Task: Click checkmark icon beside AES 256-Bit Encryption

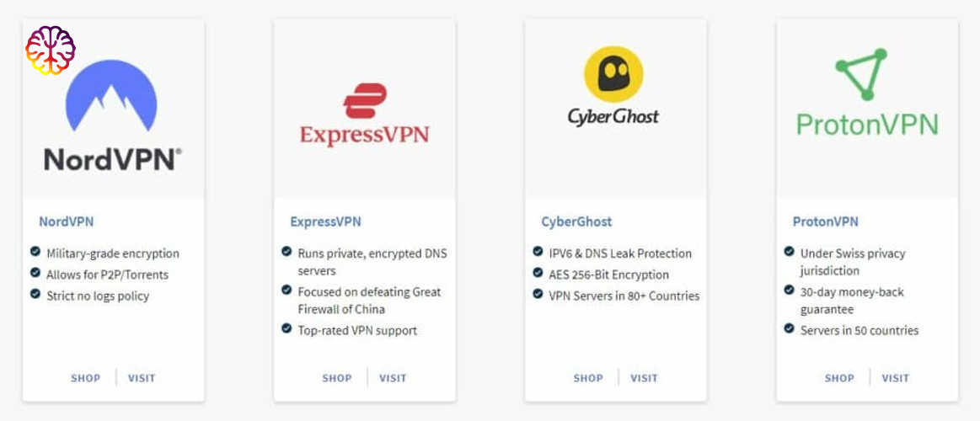Action: point(538,273)
